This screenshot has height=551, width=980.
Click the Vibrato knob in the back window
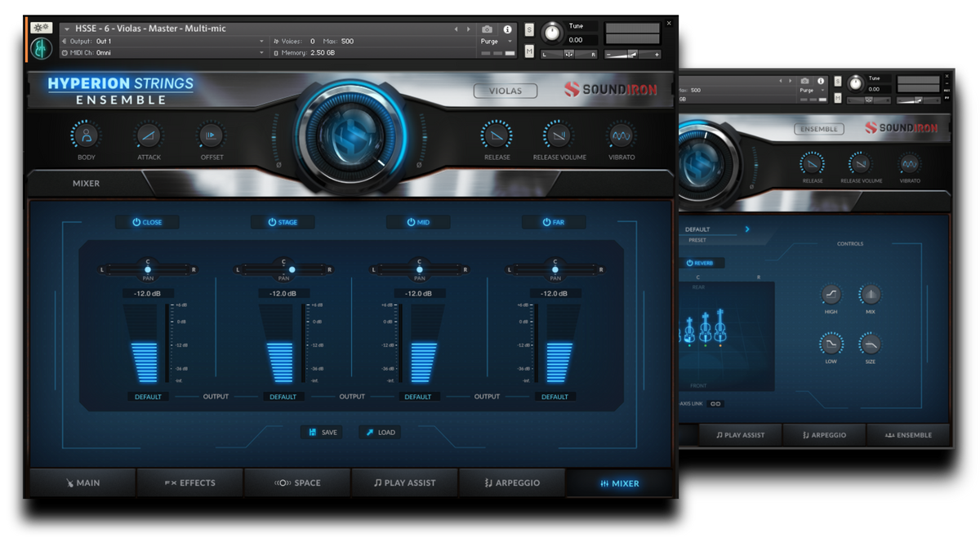coord(910,164)
